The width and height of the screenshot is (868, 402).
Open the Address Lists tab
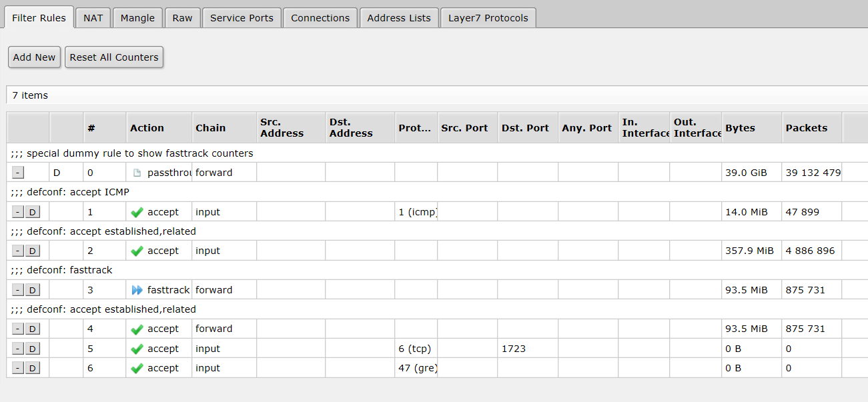click(x=399, y=18)
